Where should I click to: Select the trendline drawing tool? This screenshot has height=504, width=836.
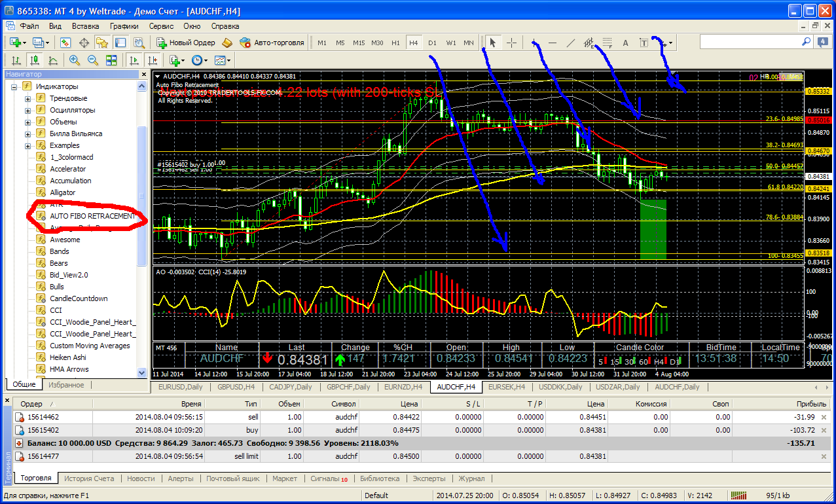(570, 43)
